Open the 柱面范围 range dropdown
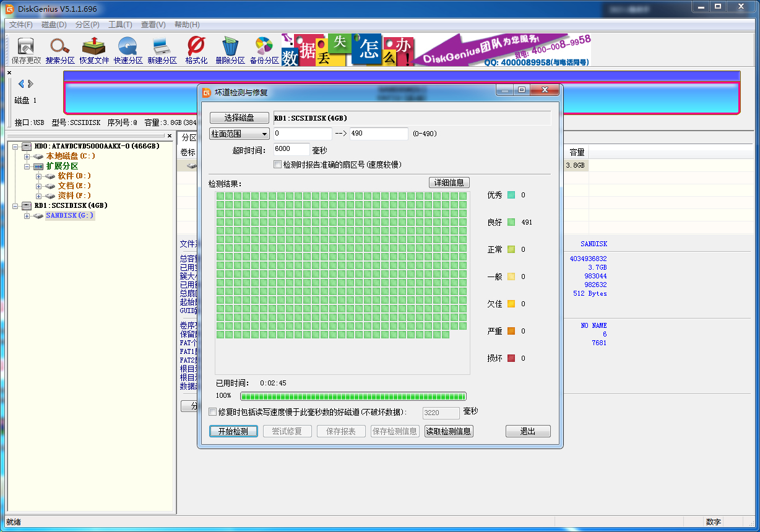760x532 pixels. pyautogui.click(x=240, y=134)
